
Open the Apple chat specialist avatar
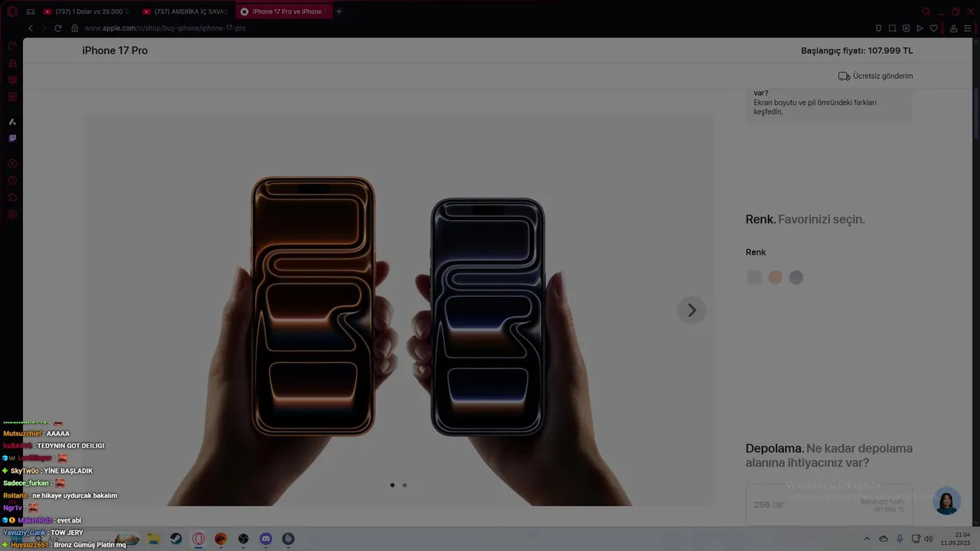947,500
